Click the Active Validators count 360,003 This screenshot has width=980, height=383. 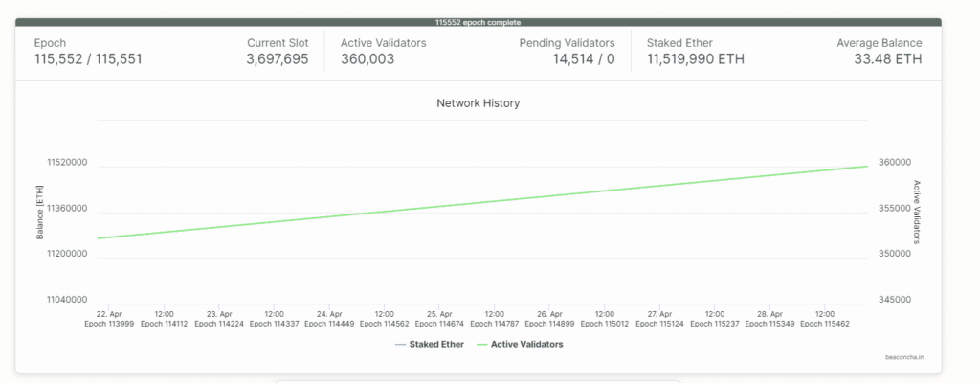[367, 59]
